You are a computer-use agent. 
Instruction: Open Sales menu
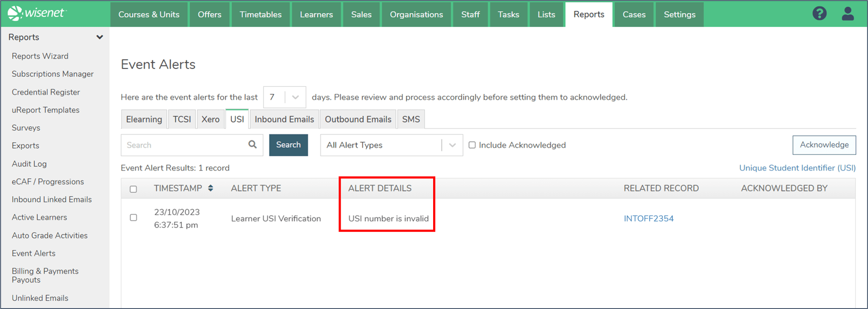tap(362, 14)
